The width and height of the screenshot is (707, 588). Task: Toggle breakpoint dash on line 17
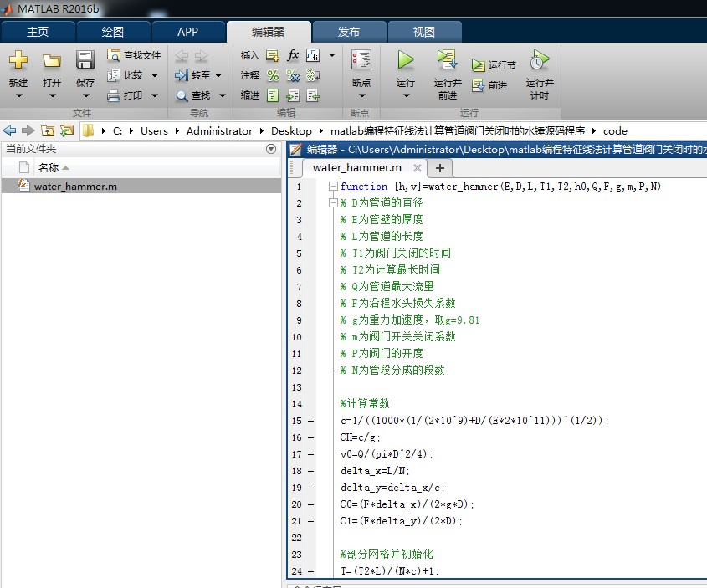pos(310,454)
